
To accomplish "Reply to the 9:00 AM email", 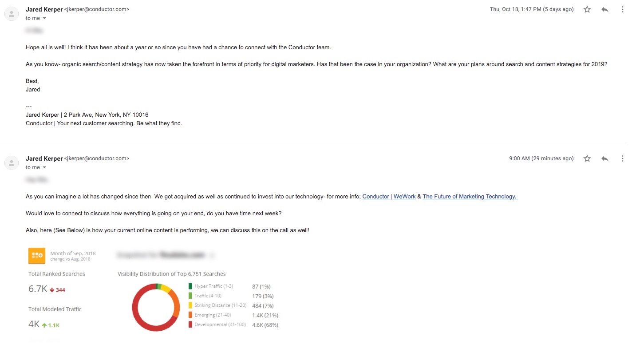I will (x=605, y=158).
